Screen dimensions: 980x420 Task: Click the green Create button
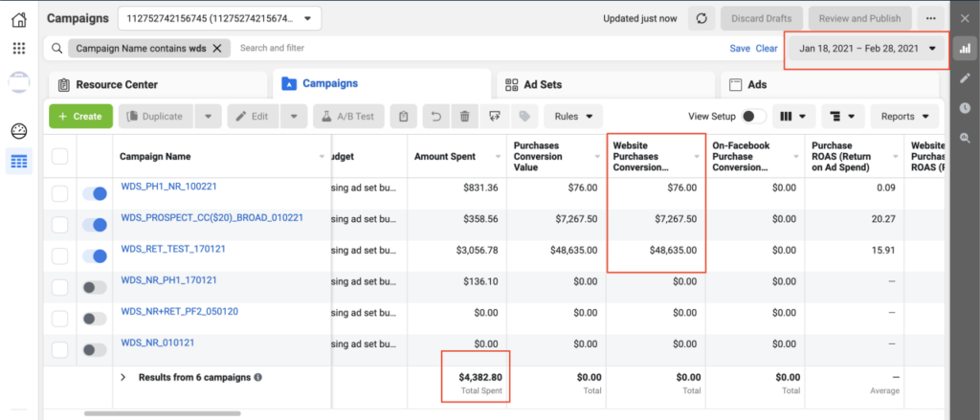coord(80,117)
